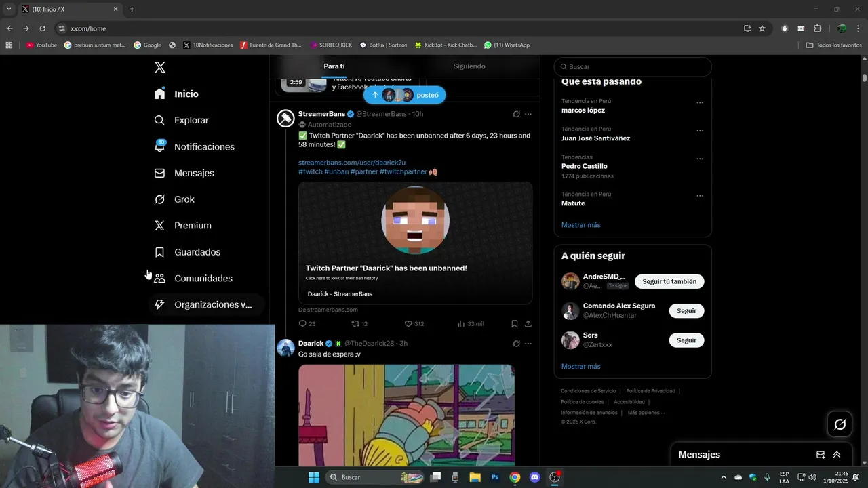Click the new posts 'posteó' pill
The image size is (868, 488).
point(405,95)
